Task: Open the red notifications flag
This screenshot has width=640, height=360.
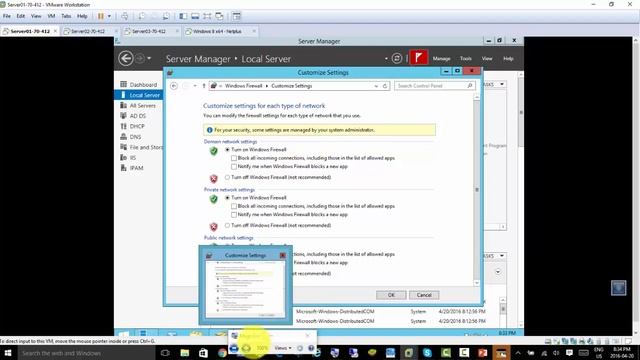Action: [x=418, y=58]
